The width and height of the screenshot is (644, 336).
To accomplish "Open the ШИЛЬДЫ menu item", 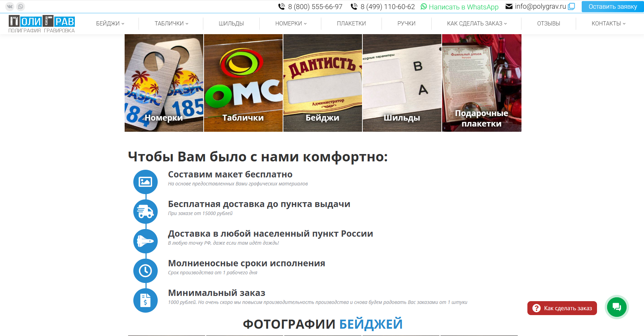I will 231,23.
